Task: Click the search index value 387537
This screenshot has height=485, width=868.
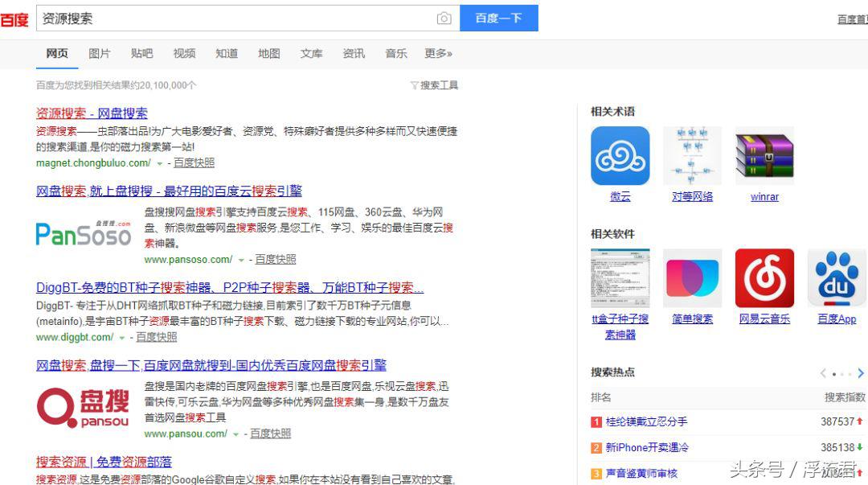Action: (x=837, y=421)
